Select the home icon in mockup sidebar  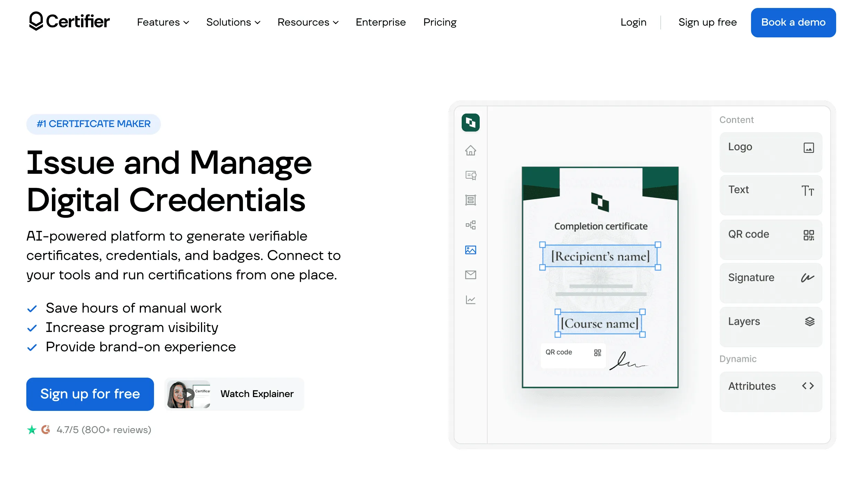click(x=471, y=150)
